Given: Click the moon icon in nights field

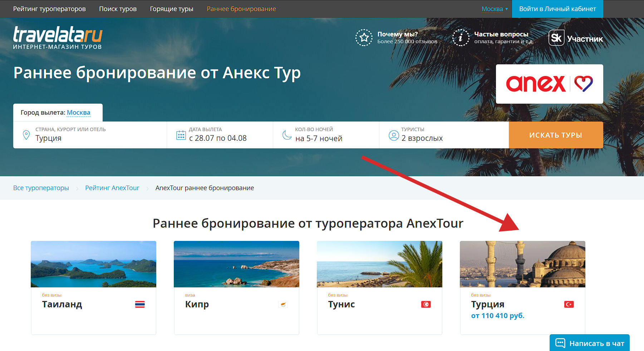Looking at the screenshot, I should click(287, 135).
